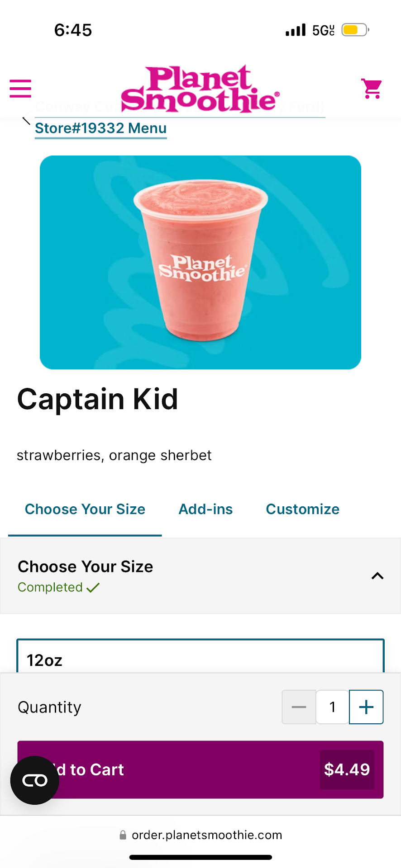Open the hamburger navigation menu
This screenshot has width=401, height=868.
[x=20, y=89]
